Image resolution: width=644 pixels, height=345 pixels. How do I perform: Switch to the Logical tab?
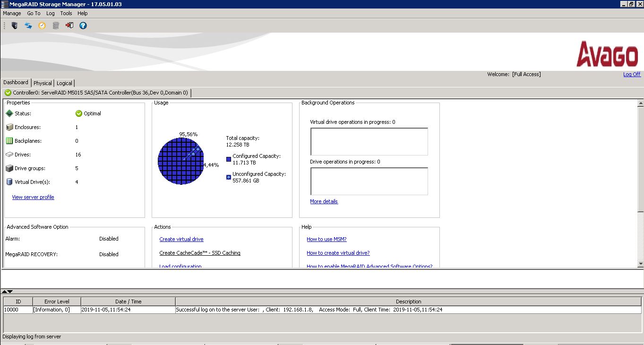pos(64,83)
